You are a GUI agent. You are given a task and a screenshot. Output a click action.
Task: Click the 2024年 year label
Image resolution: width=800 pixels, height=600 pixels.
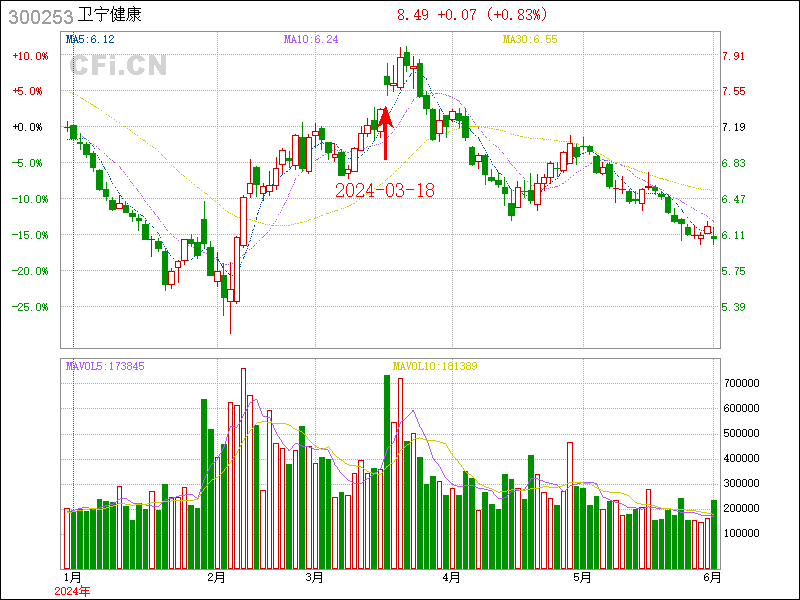tap(72, 591)
